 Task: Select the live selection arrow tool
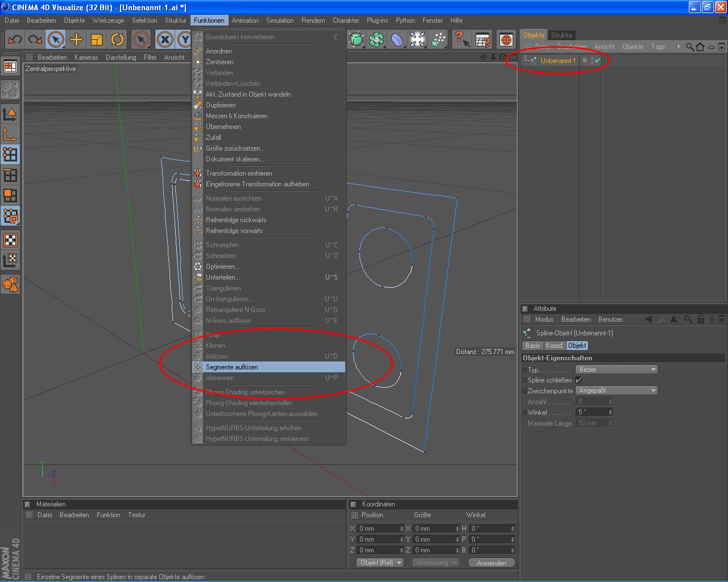click(x=55, y=39)
